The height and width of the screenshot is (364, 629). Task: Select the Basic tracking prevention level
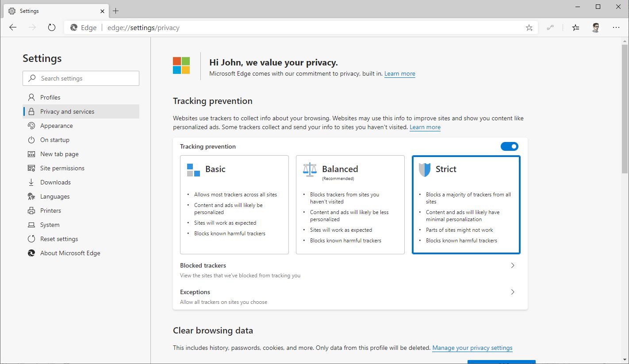pos(234,205)
